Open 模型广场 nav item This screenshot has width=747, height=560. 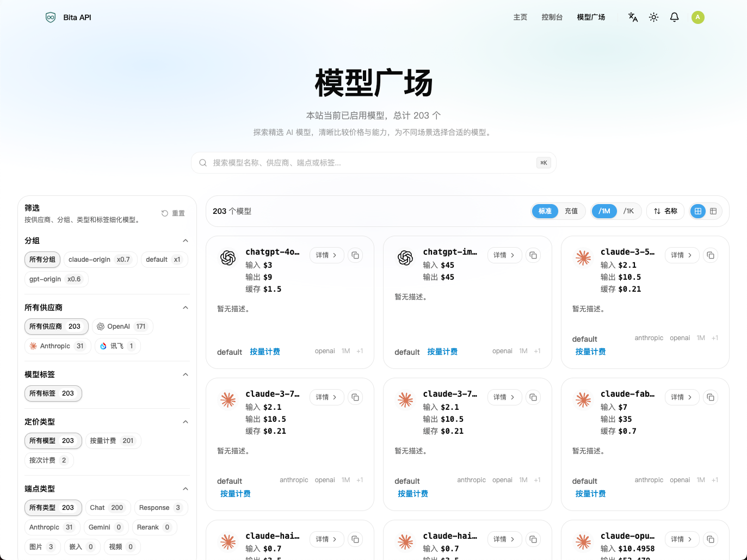[591, 17]
